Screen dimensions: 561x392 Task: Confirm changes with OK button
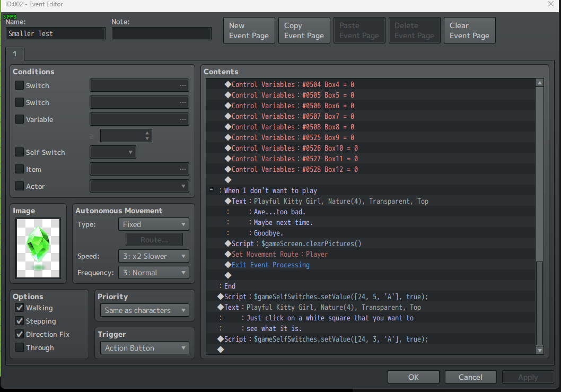coord(413,377)
